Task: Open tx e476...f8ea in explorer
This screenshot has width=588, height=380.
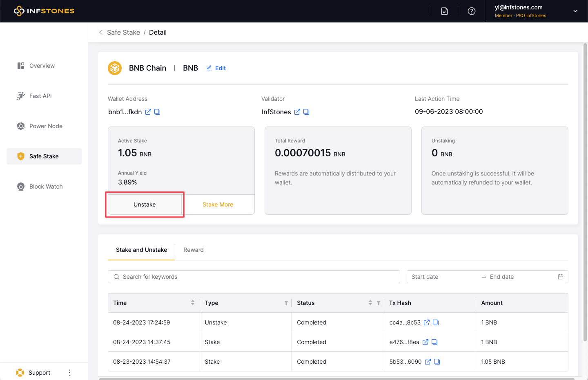Action: [425, 342]
